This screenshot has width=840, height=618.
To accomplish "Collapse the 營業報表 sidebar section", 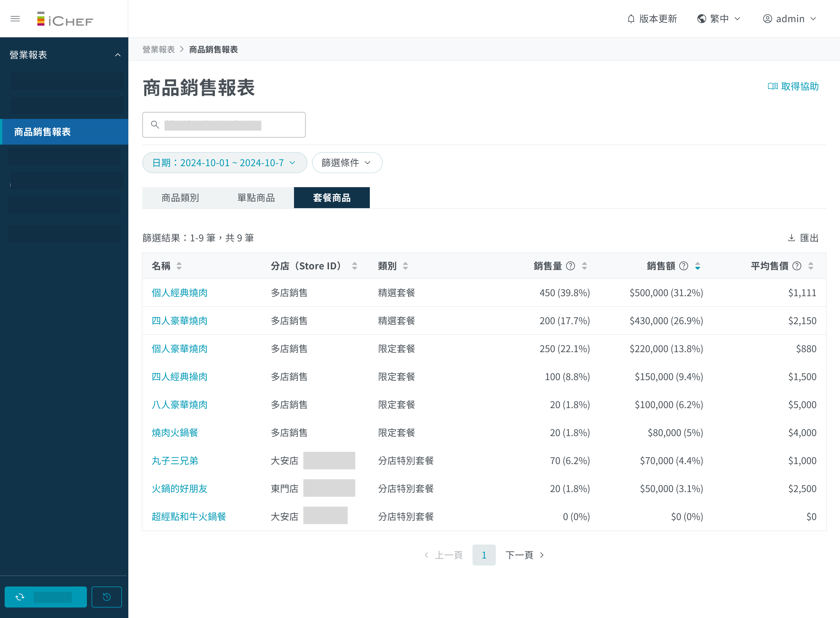I will [x=118, y=55].
